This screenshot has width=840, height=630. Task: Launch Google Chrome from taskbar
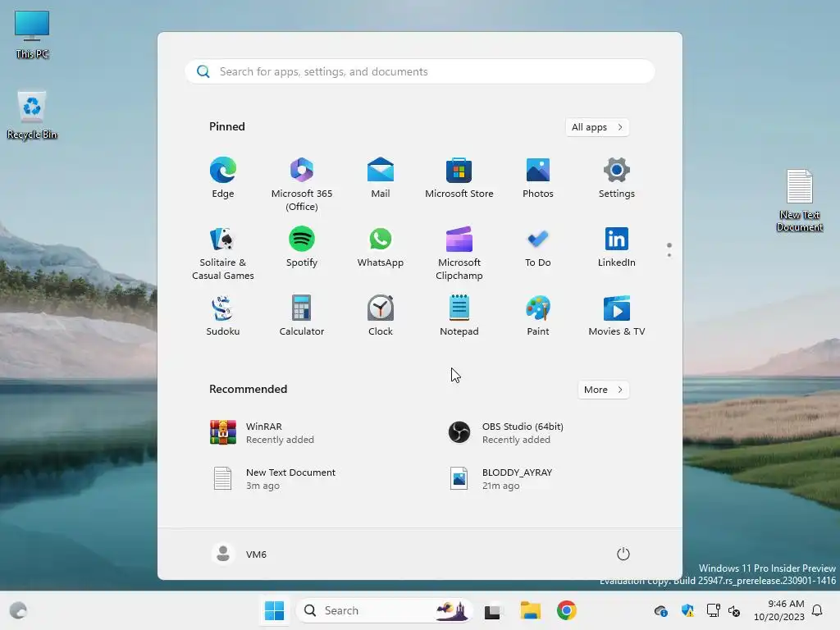coord(567,610)
